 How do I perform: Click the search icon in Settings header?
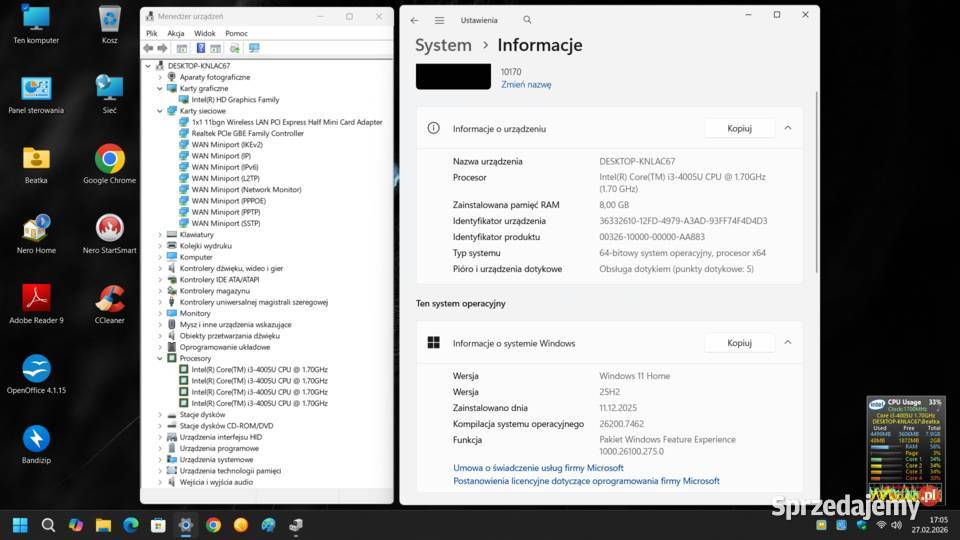(x=527, y=20)
